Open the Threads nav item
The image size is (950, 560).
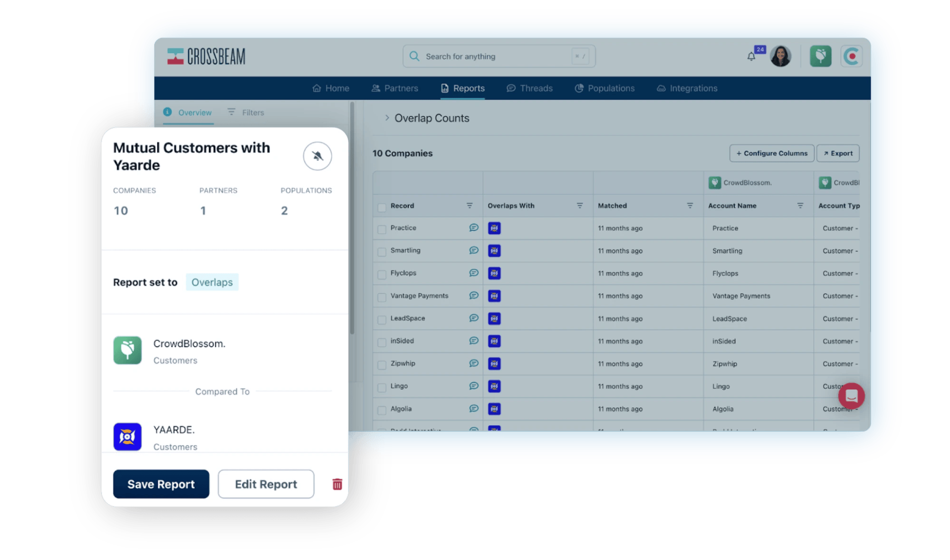pos(530,88)
